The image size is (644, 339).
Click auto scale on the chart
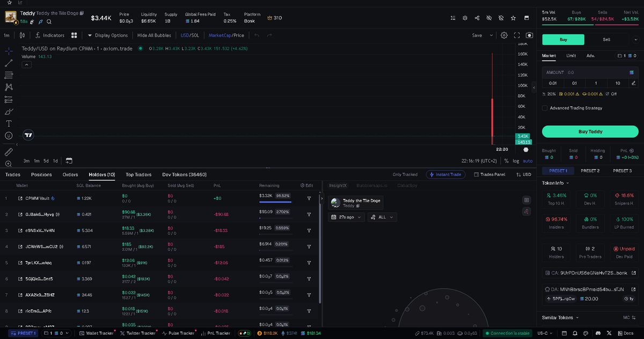(x=528, y=161)
